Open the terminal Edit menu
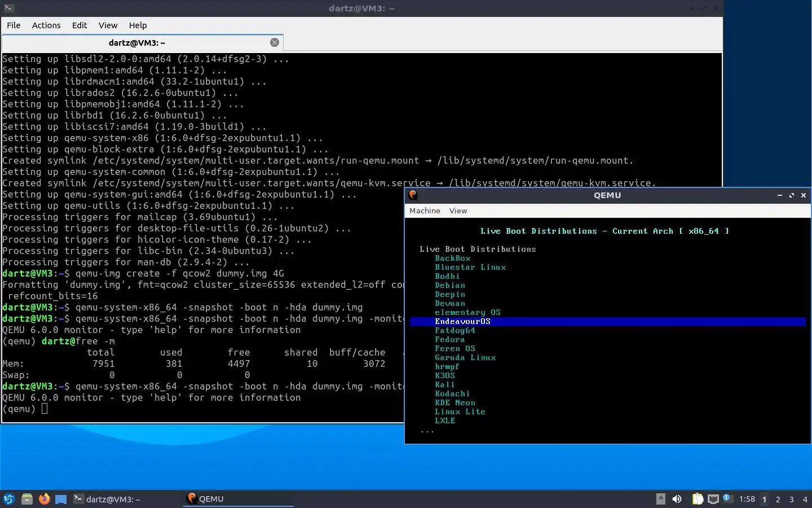Viewport: 812px width, 508px height. (80, 25)
